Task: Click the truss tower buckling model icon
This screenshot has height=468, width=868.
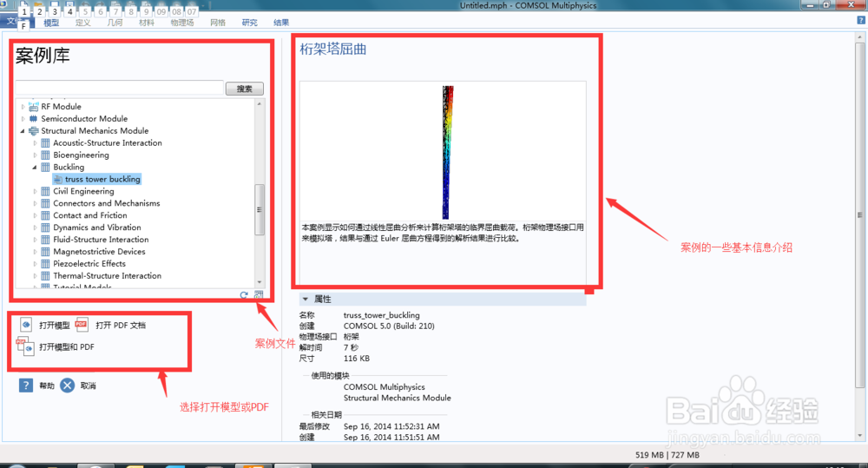Action: click(x=58, y=180)
